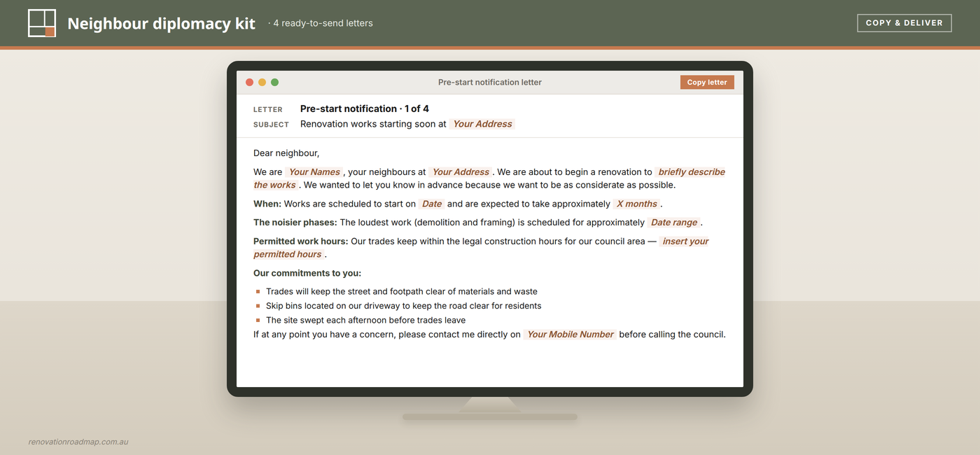Click the Your Mobile Number placeholder
This screenshot has width=980, height=455.
(570, 335)
